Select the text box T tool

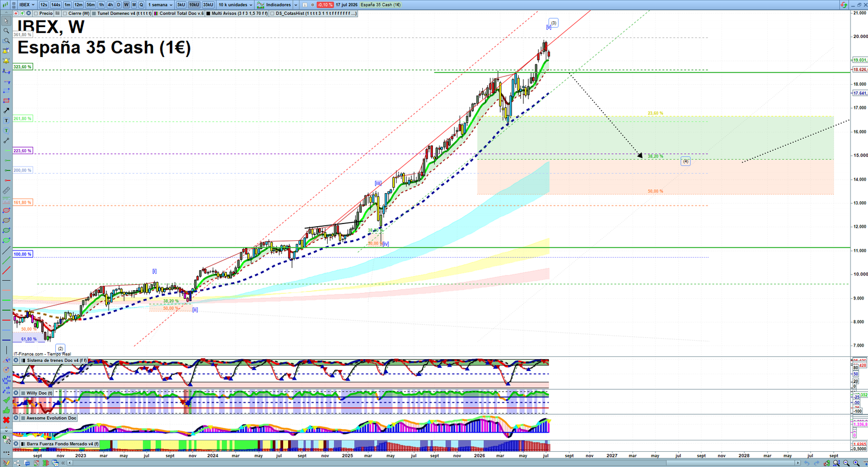6,120
